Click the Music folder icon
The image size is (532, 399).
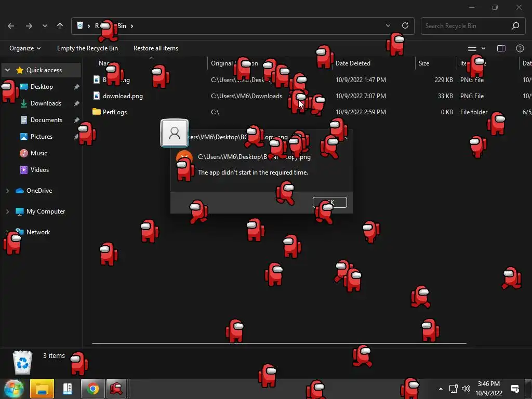(24, 153)
